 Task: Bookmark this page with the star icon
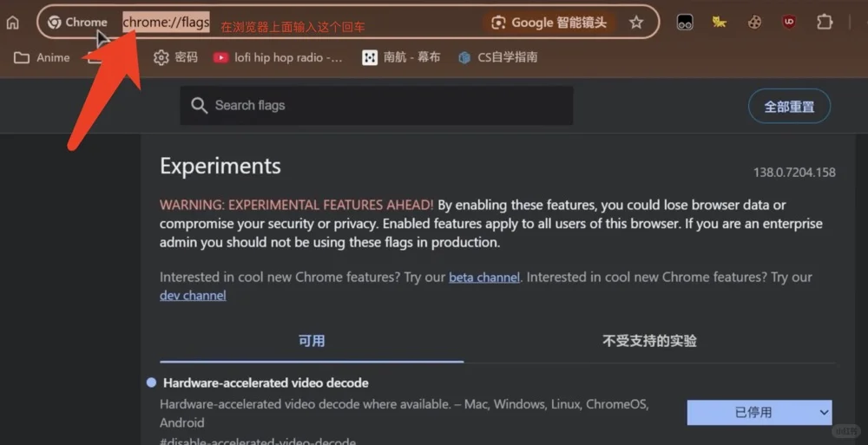(x=636, y=23)
